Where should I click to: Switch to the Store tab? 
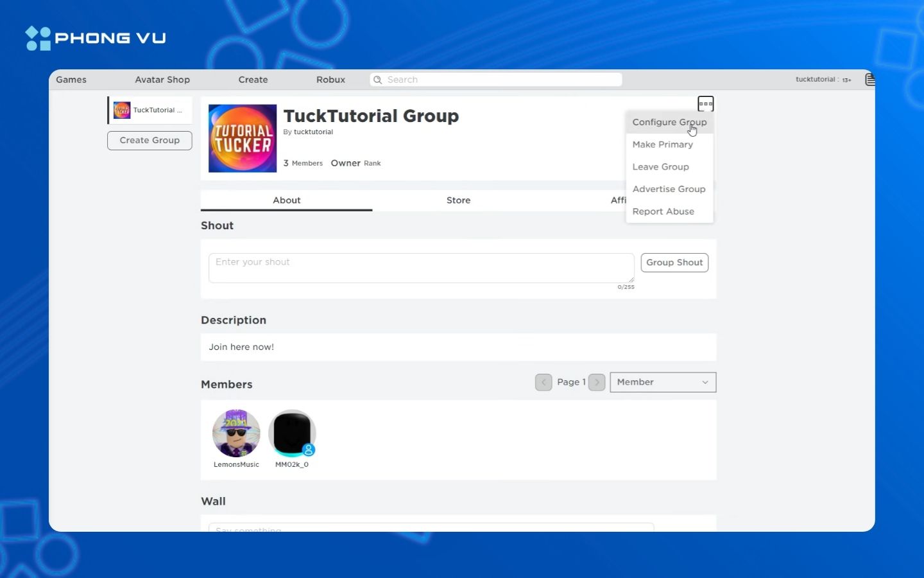pos(458,200)
